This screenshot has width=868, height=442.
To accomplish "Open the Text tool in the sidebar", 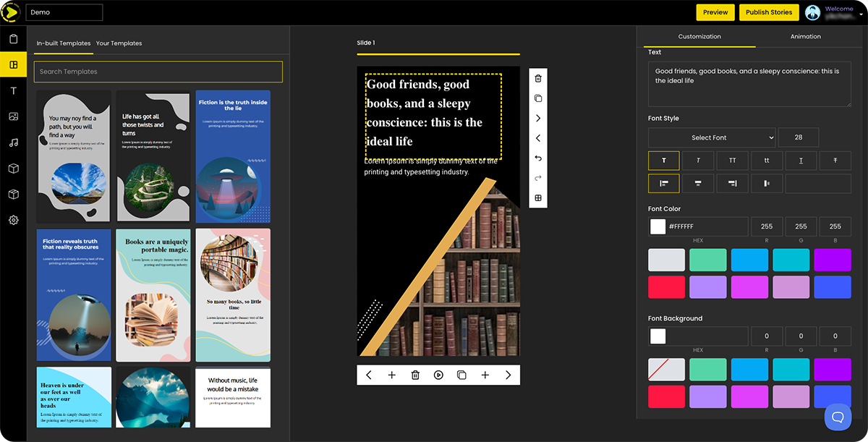I will [x=13, y=90].
